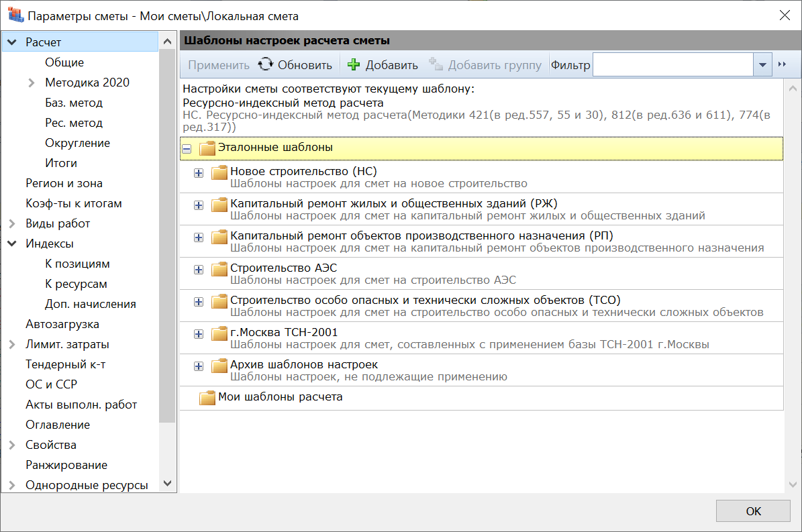Expand the Строительство АЭС folder
This screenshot has width=802, height=532.
(x=199, y=270)
